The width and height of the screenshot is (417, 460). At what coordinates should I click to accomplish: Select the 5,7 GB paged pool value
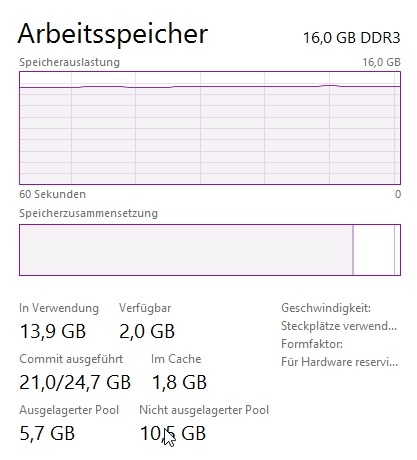pos(47,434)
